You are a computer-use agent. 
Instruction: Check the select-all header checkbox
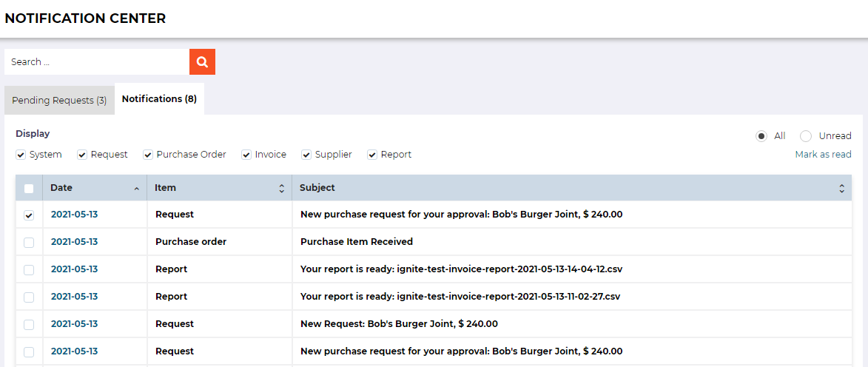(29, 188)
